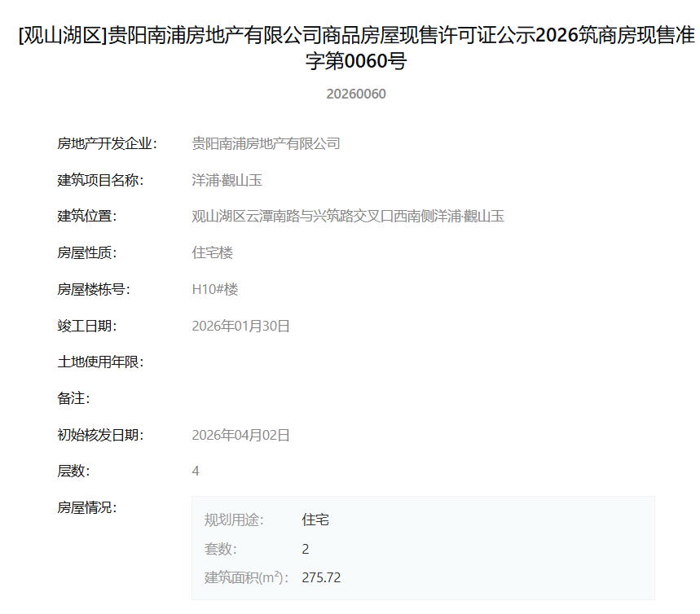Click the page title heading text

[x=356, y=48]
